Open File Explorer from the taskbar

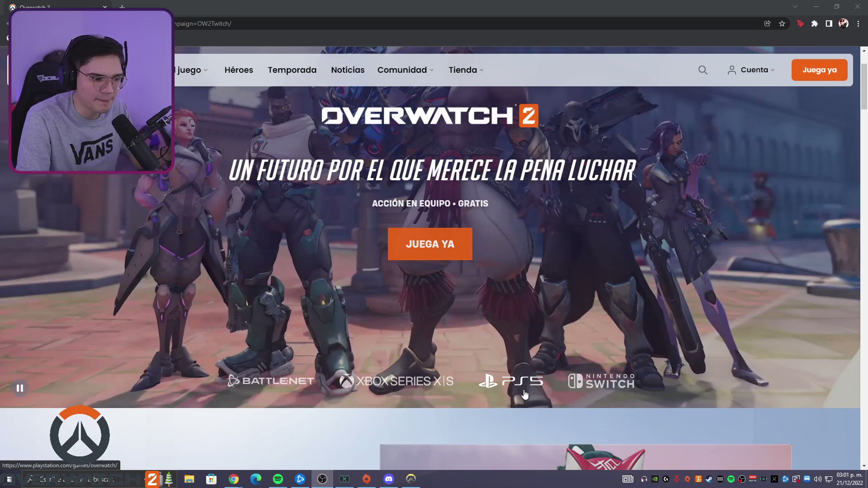189,479
